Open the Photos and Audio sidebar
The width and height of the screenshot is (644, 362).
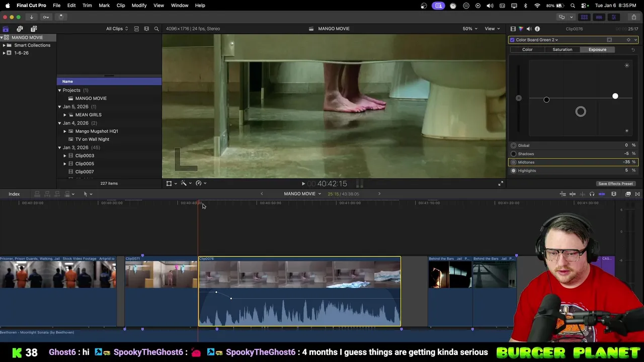point(20,29)
